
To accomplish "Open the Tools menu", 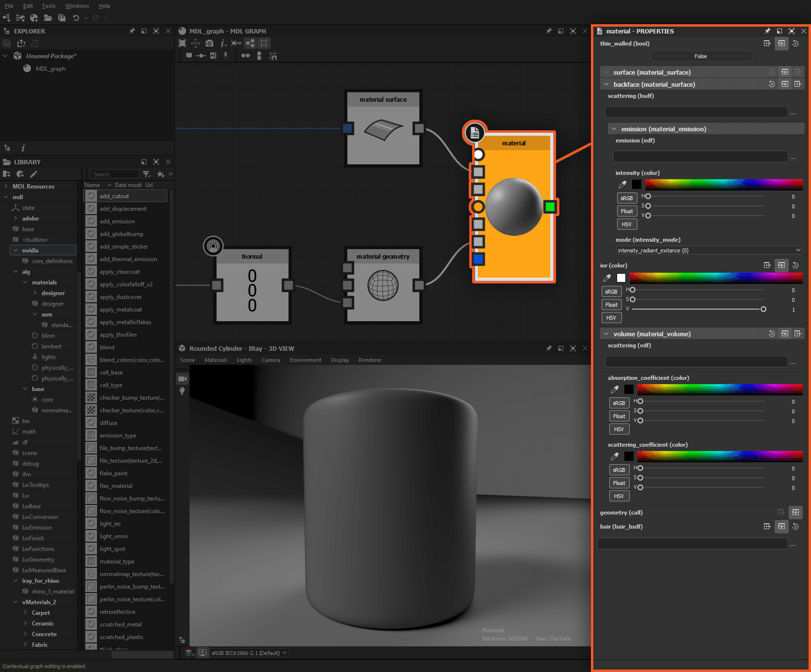I will (48, 6).
